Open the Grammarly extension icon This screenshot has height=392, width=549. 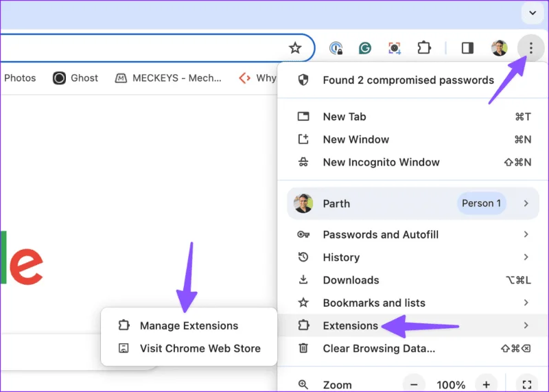click(365, 48)
